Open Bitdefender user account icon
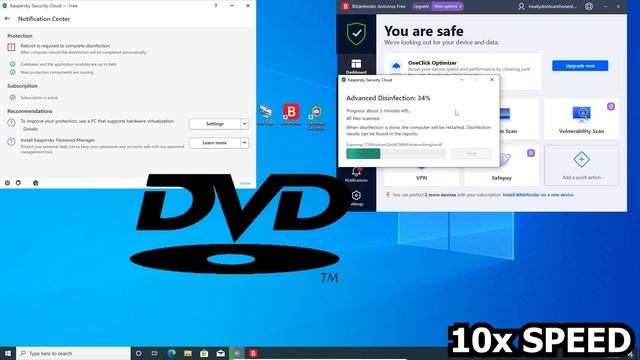The height and width of the screenshot is (360, 640). 521,7
